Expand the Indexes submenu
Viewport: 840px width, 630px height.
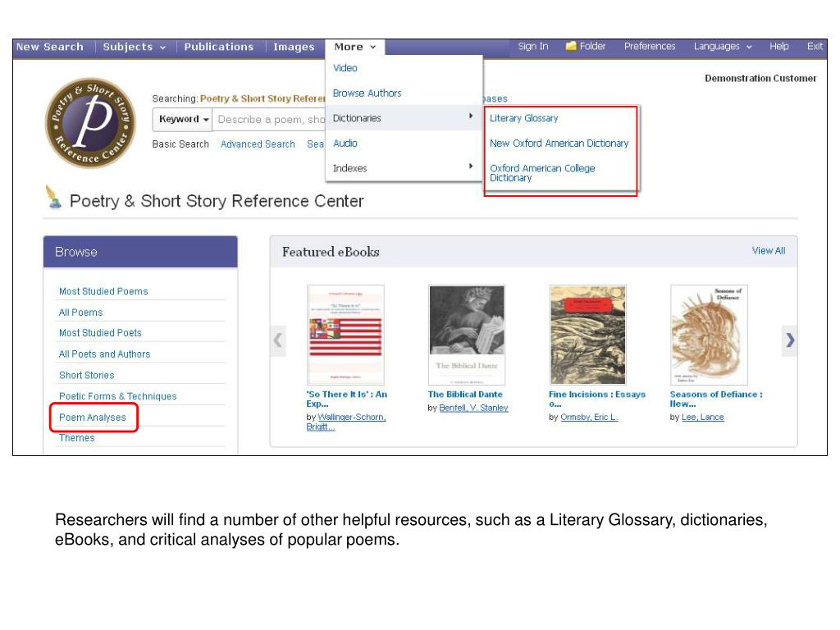pyautogui.click(x=404, y=168)
